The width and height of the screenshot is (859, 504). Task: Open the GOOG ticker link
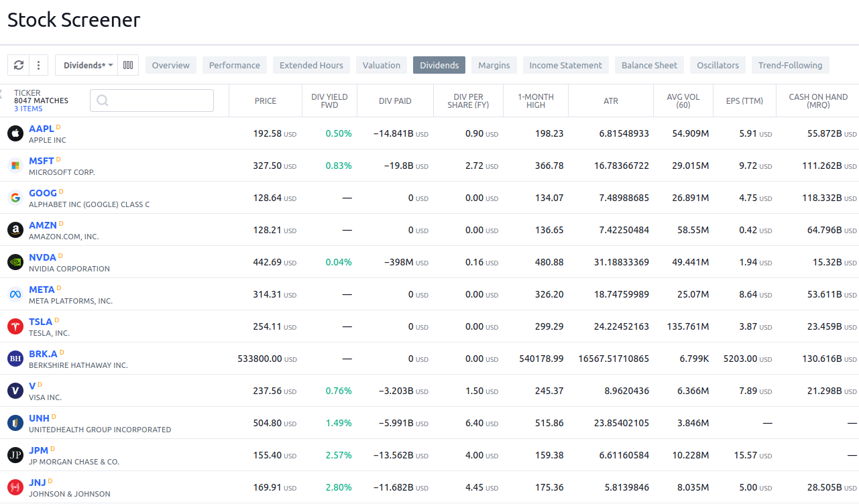tap(43, 193)
